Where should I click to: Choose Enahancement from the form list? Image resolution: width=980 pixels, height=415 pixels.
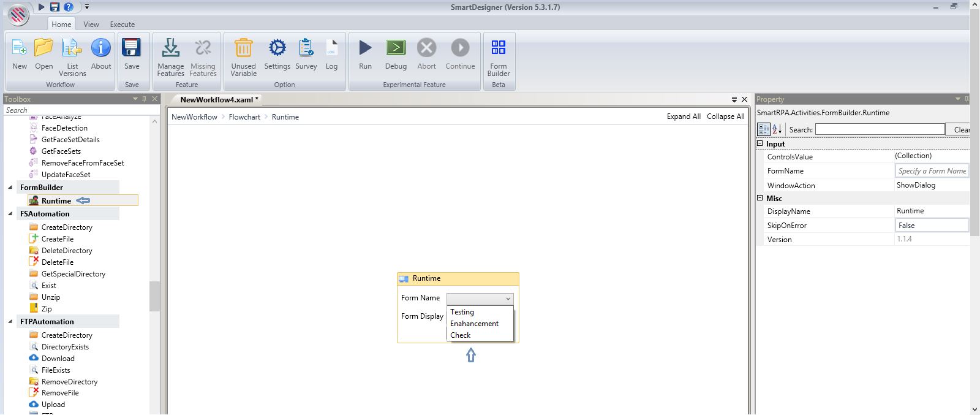tap(474, 324)
